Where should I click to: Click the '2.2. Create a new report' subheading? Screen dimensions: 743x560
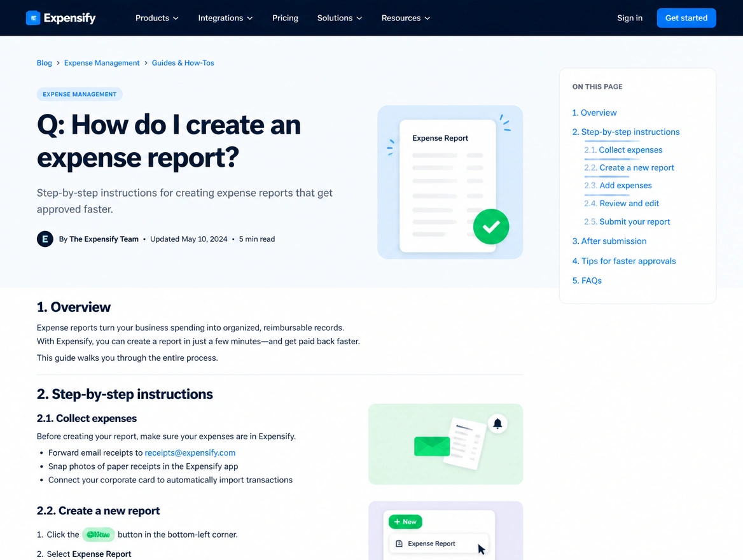coord(98,511)
